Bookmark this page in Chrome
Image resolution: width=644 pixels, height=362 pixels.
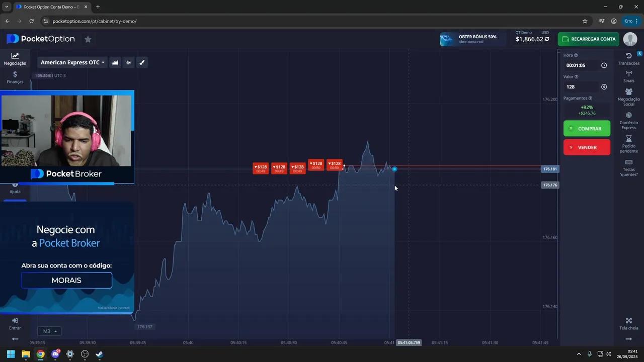click(x=585, y=21)
